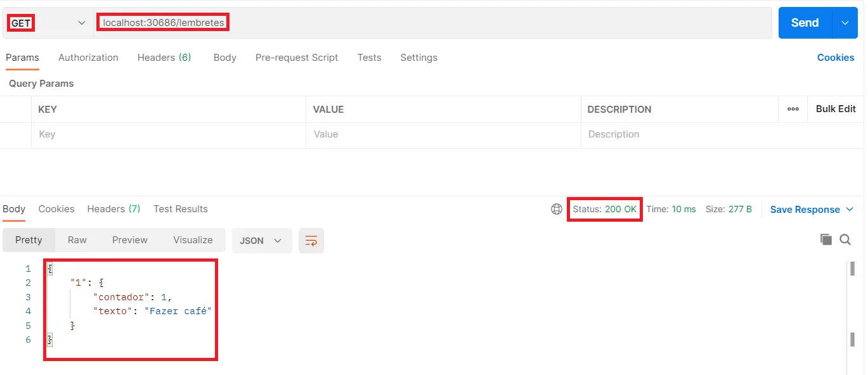Click the VALUE column header

coord(328,109)
